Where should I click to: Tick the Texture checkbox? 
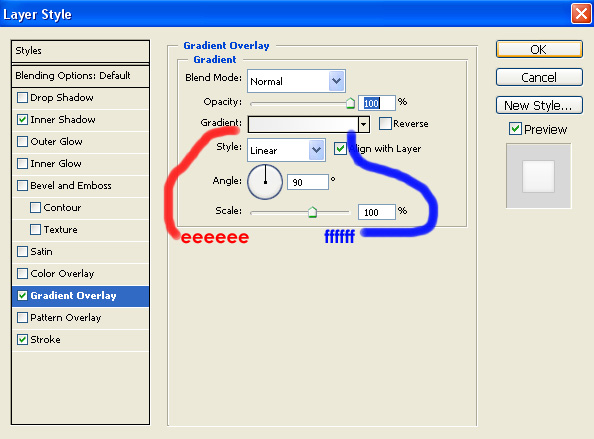(35, 230)
